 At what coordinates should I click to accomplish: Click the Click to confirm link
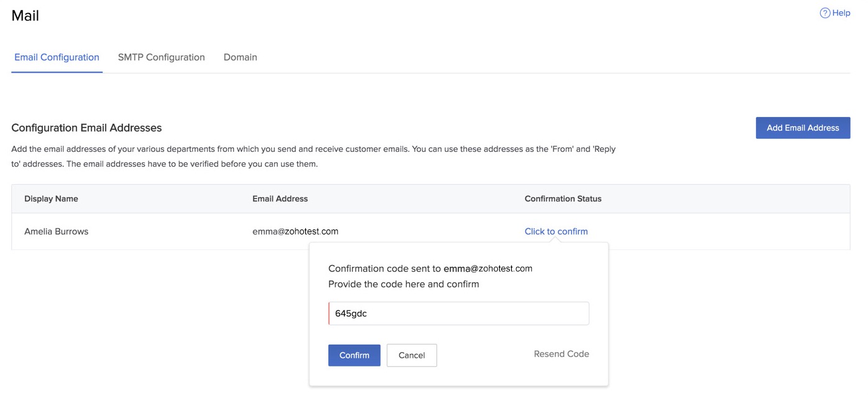pyautogui.click(x=556, y=231)
